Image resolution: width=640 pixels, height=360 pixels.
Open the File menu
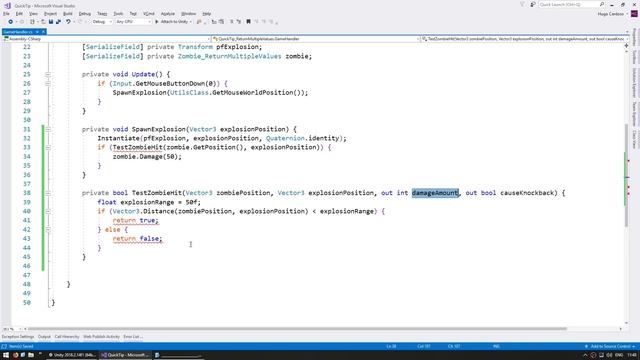coord(6,13)
